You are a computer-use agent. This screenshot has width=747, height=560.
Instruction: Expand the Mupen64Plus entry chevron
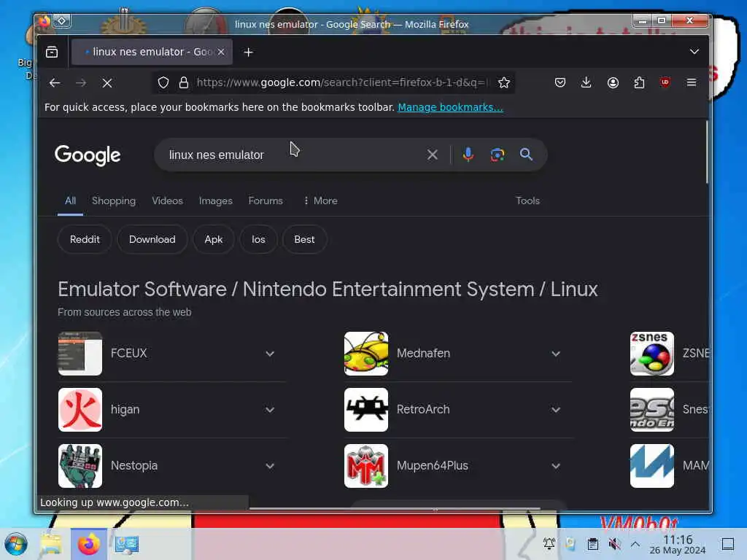(556, 466)
